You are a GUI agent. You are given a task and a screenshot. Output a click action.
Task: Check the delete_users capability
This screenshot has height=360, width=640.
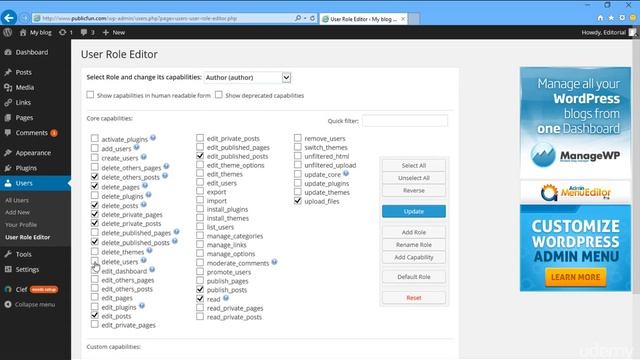95,261
